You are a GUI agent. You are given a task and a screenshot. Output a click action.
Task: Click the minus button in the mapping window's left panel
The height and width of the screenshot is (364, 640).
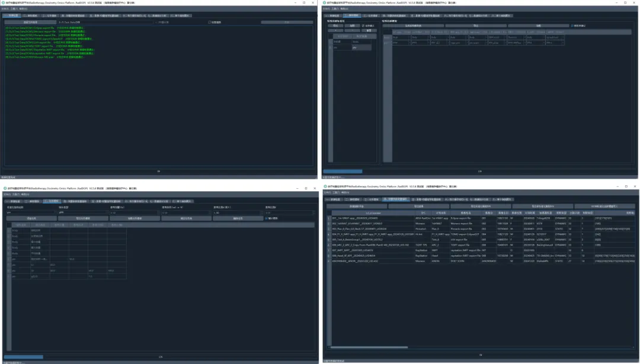(352, 31)
